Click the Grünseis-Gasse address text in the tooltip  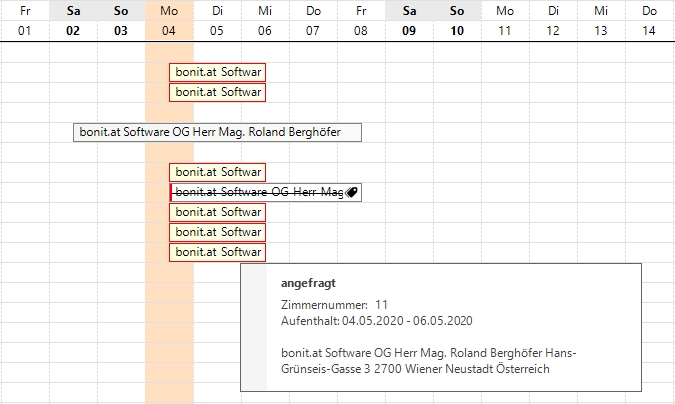coord(415,369)
